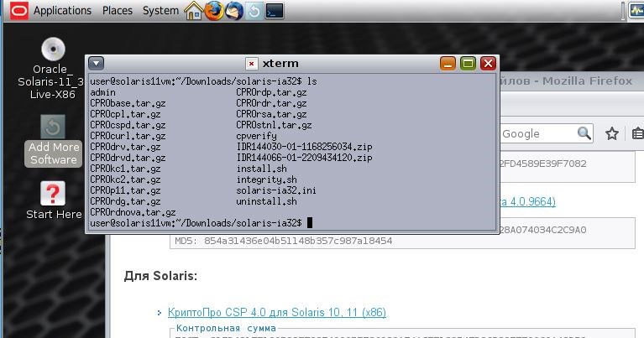Screen dimensions: 644x338
Task: Click cpverify in the xterm listing
Action: click(256, 136)
